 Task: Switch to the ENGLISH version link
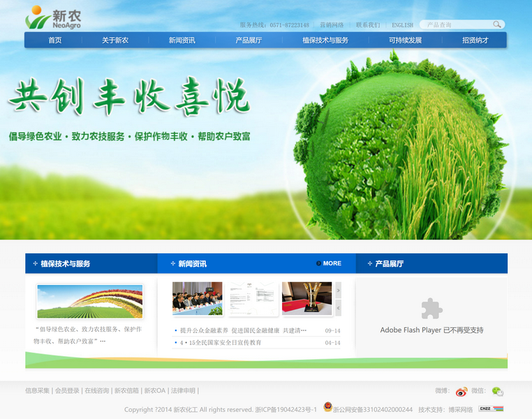tap(402, 25)
